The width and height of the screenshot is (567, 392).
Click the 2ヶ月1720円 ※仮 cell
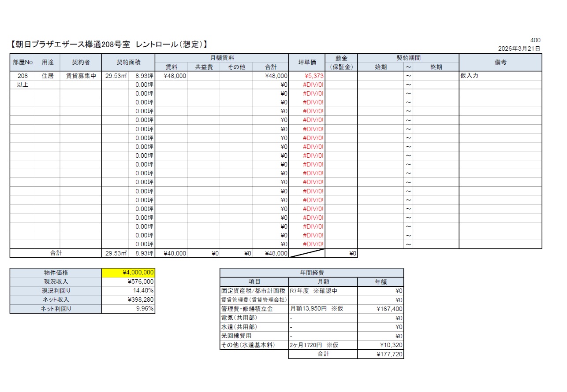(323, 345)
